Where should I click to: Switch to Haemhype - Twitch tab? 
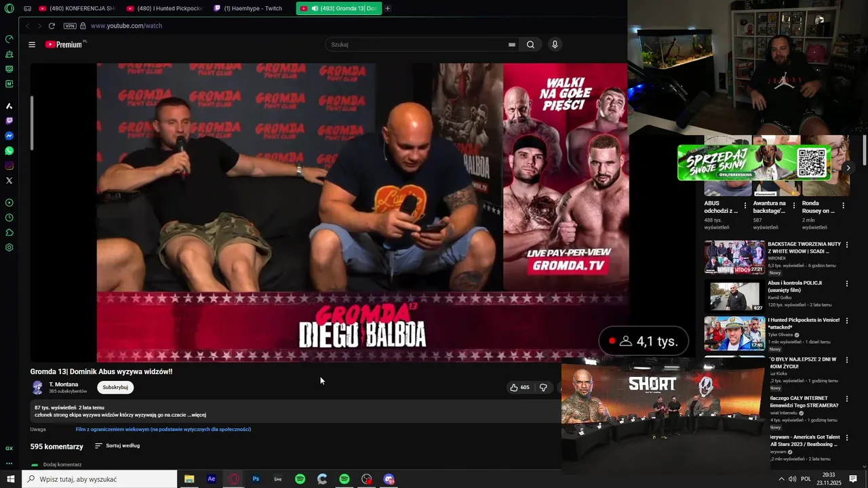coord(251,9)
